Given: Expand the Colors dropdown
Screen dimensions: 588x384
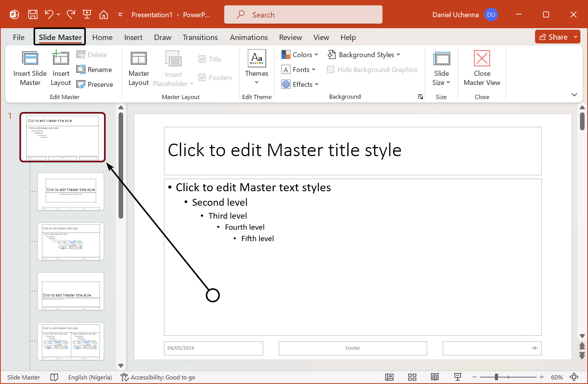Looking at the screenshot, I should click(300, 55).
